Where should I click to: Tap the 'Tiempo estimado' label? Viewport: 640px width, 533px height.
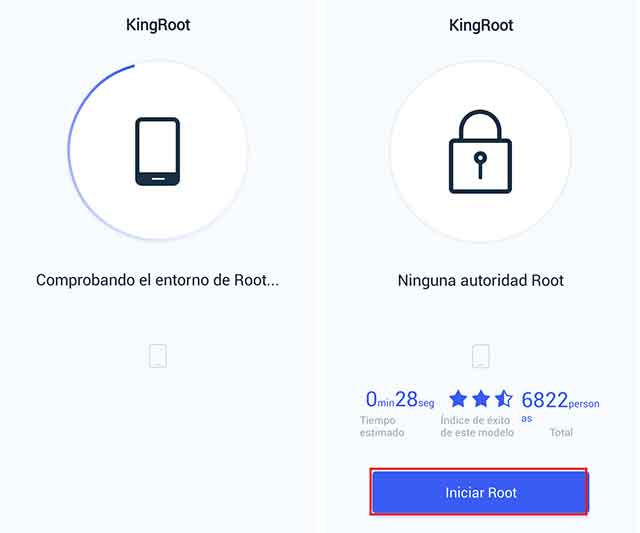[x=382, y=427]
